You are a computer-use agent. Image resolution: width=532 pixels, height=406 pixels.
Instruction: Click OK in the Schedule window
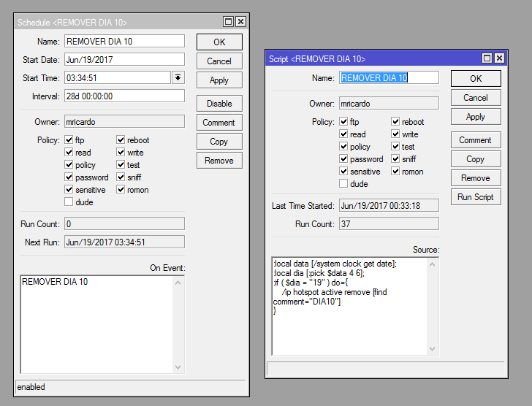point(219,42)
